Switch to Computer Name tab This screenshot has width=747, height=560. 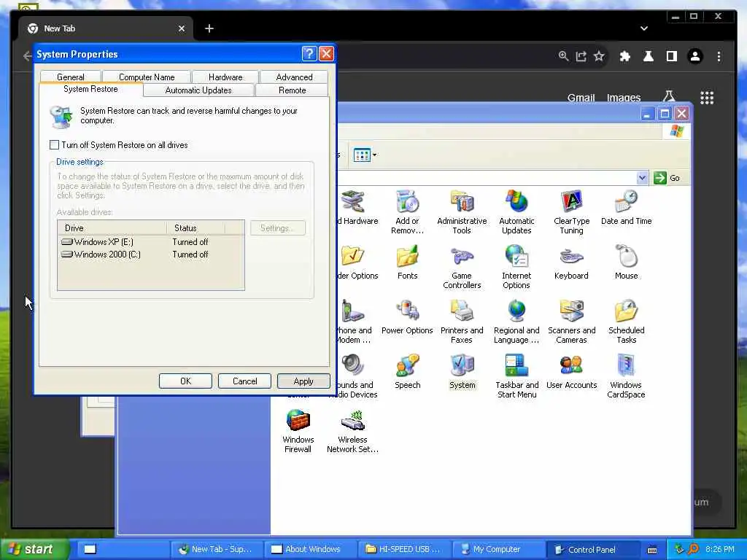(147, 77)
